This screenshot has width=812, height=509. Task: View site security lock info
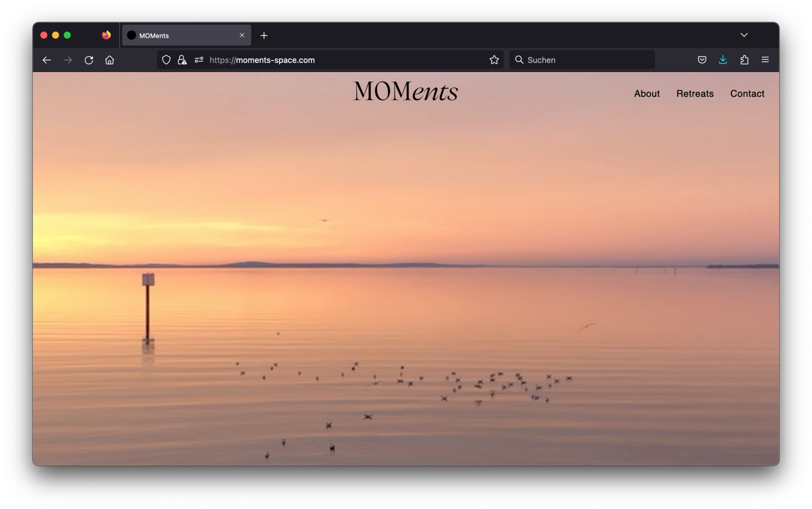pyautogui.click(x=182, y=60)
